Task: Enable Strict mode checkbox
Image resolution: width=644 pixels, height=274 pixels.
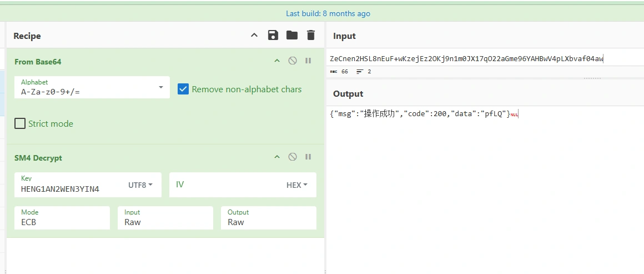Action: (20, 123)
